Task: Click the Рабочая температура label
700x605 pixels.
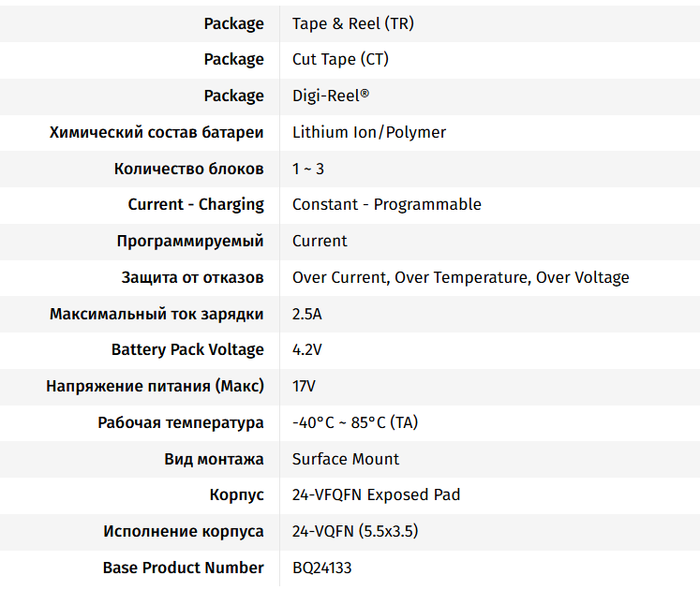Action: click(181, 422)
